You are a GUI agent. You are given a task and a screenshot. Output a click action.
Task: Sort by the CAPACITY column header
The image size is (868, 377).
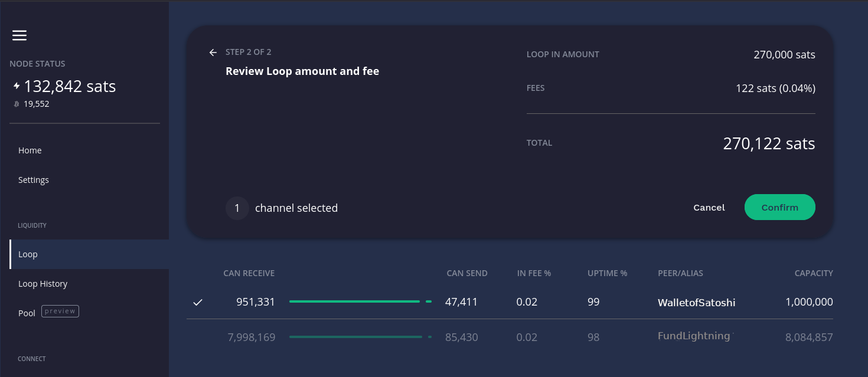point(814,273)
